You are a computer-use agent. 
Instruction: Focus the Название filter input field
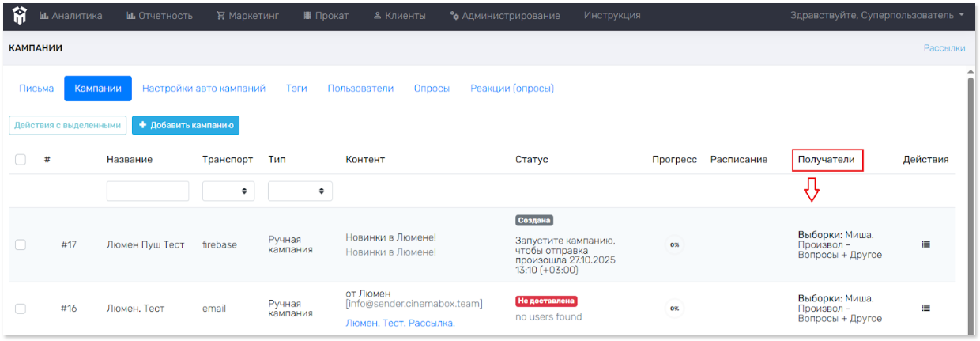pos(148,191)
